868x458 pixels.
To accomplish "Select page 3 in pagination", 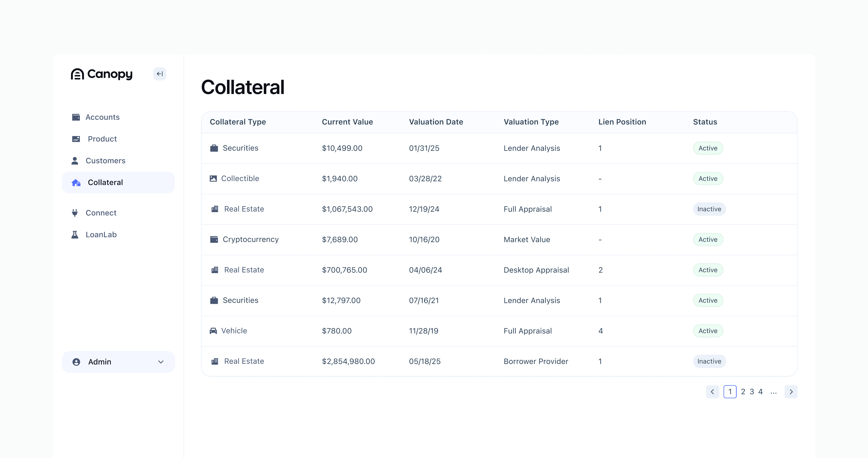I will (x=752, y=392).
